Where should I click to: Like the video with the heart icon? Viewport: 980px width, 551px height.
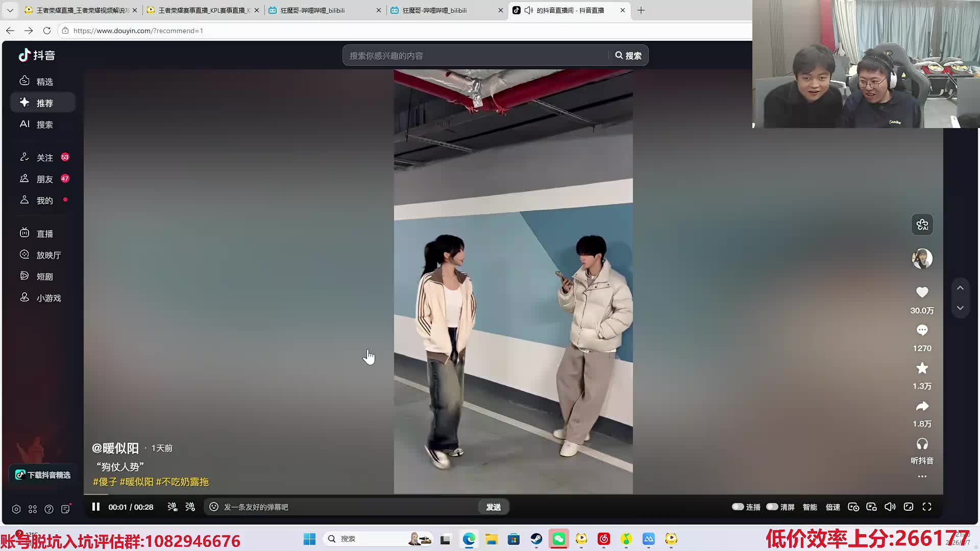pos(922,292)
